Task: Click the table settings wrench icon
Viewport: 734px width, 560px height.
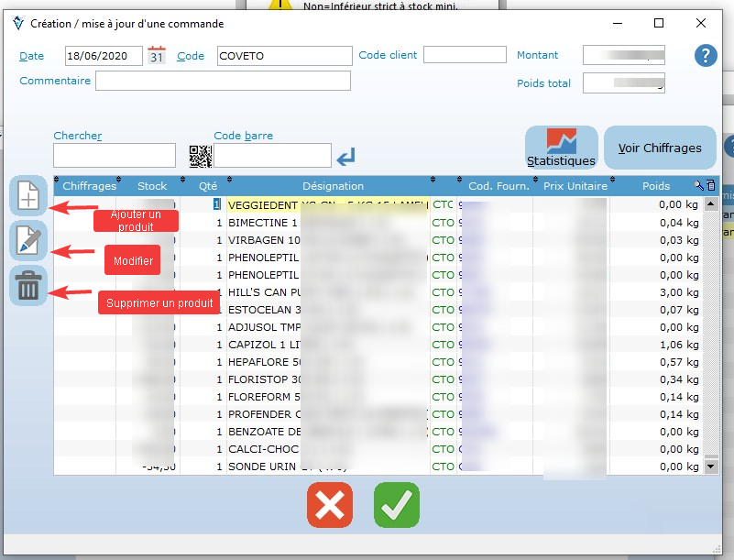Action: [x=699, y=185]
